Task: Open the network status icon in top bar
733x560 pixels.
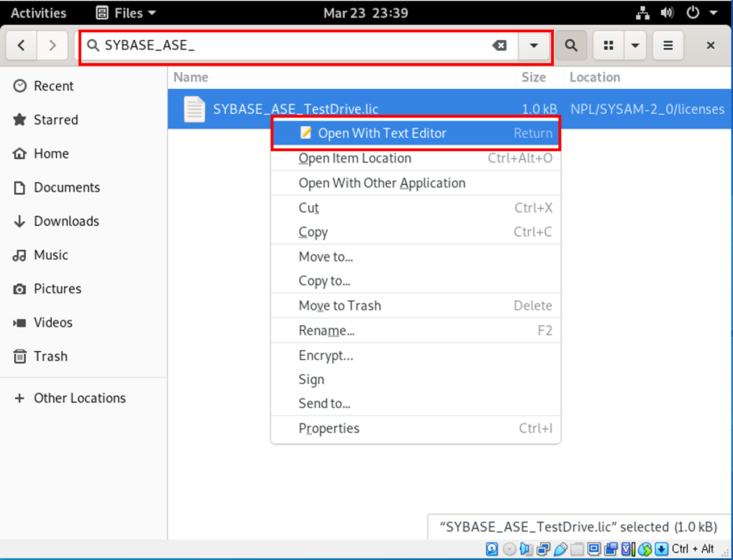Action: click(x=643, y=13)
